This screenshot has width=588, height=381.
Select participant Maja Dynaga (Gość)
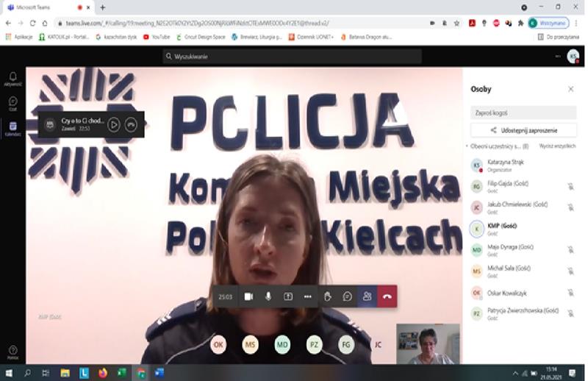523,250
